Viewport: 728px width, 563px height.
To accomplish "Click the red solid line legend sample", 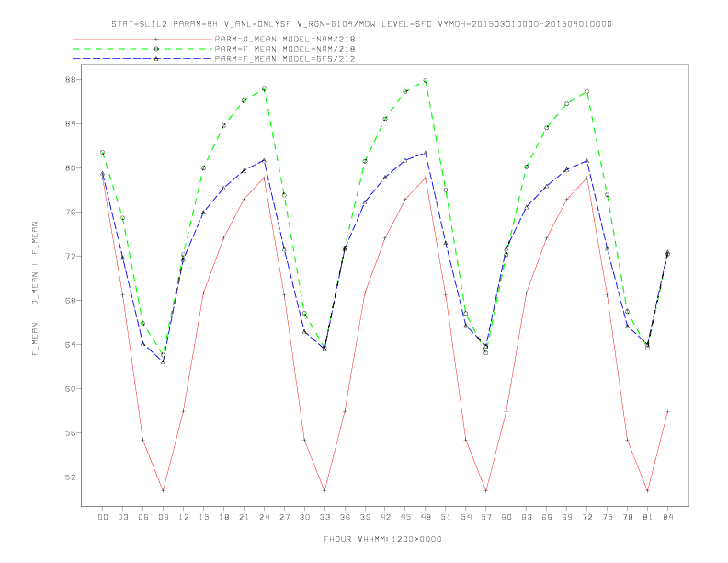I will click(x=142, y=39).
